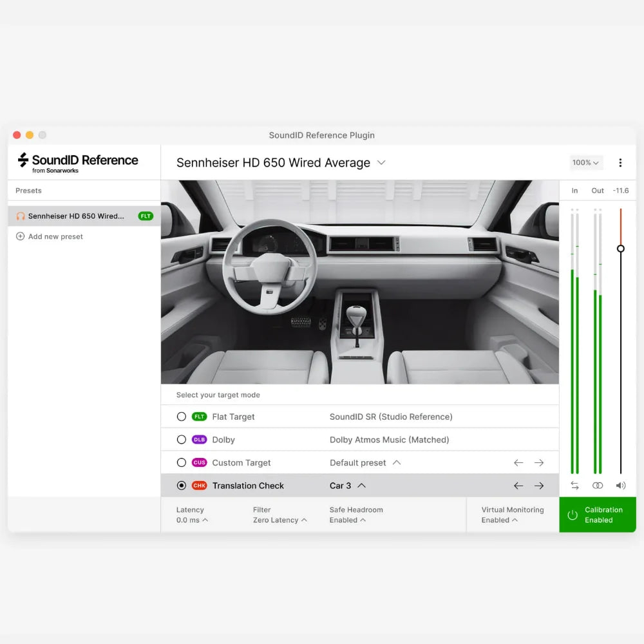Click the mono/stereo monitoring icon
Image resolution: width=644 pixels, height=644 pixels.
(x=598, y=485)
